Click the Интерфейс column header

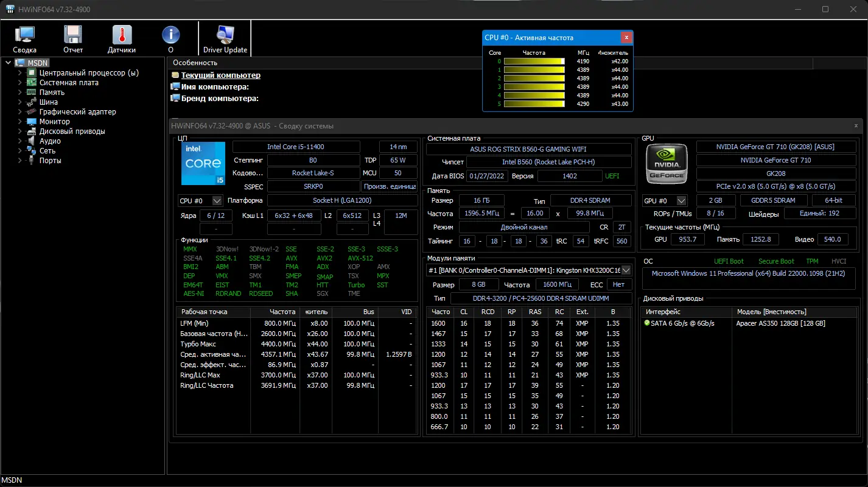click(686, 312)
